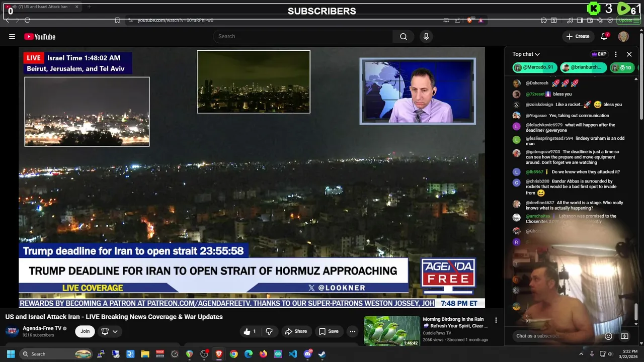Open Brave Rewards triangle icon
Screen dimensions: 644x362
[x=480, y=20]
